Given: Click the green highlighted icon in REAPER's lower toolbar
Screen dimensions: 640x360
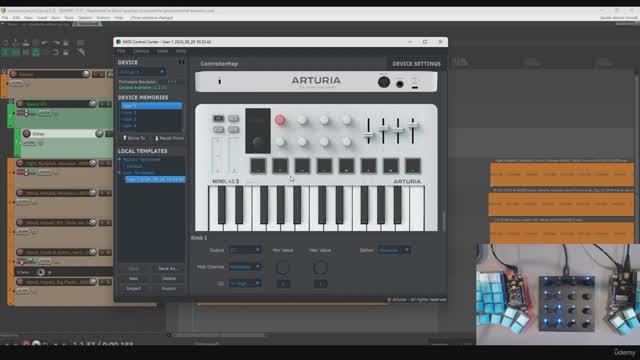Looking at the screenshot, I should (36, 52).
